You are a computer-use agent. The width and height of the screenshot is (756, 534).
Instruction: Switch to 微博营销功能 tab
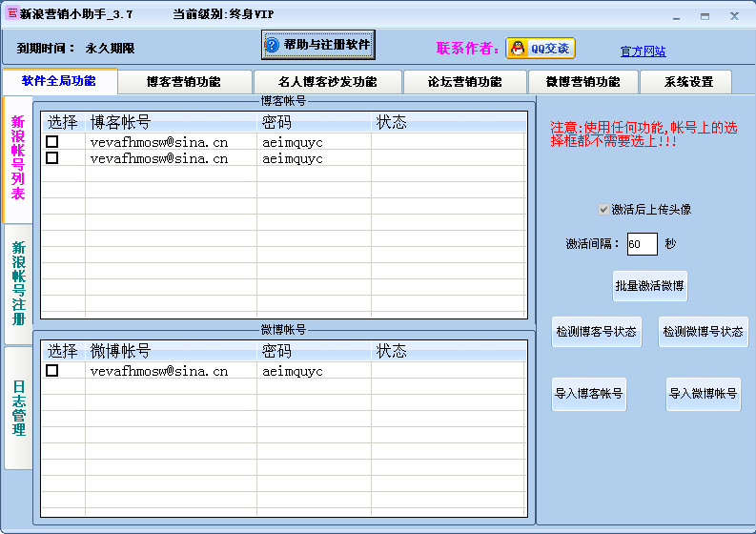coord(582,81)
